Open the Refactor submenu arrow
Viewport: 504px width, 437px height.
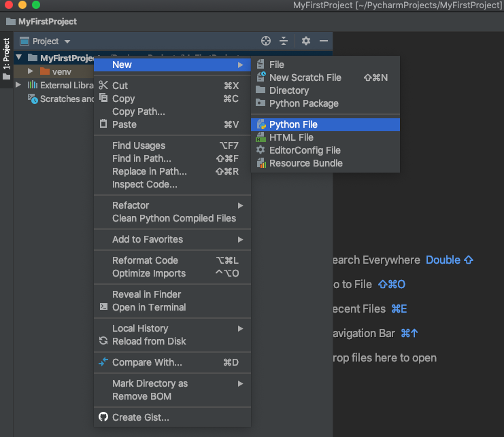[240, 205]
